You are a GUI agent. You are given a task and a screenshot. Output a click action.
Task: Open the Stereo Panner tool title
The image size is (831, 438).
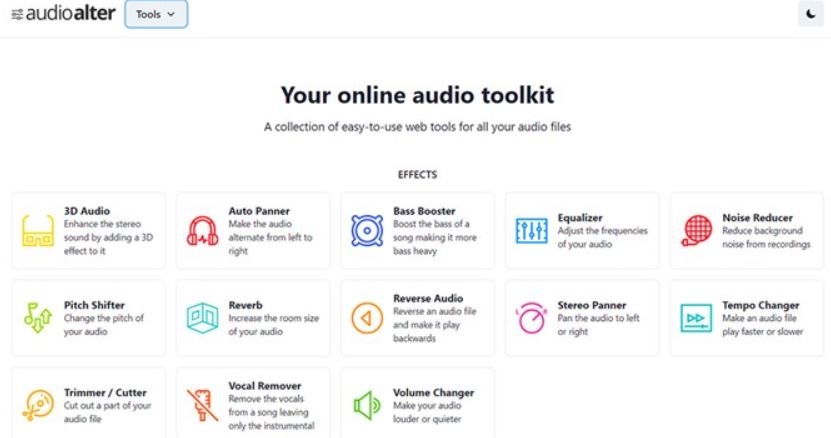pyautogui.click(x=592, y=305)
